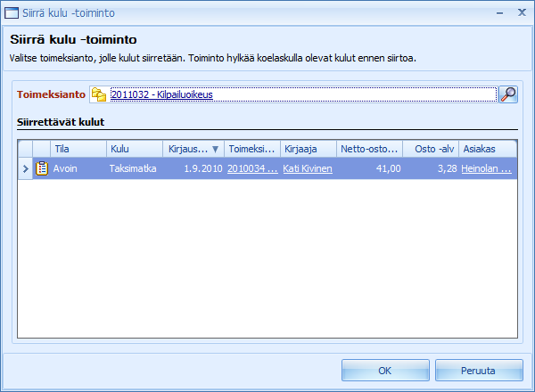Click the magnifier search icon next to Toimeksianto
535x392 pixels.
[x=508, y=94]
